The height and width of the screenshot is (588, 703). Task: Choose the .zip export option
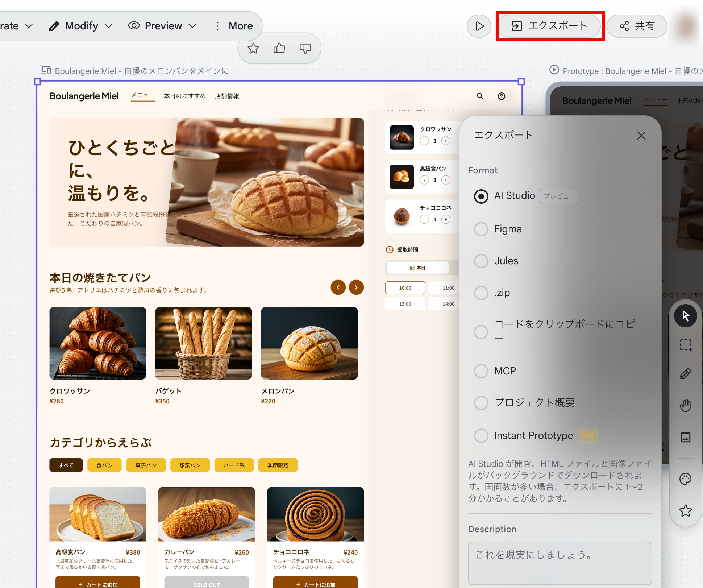point(481,293)
